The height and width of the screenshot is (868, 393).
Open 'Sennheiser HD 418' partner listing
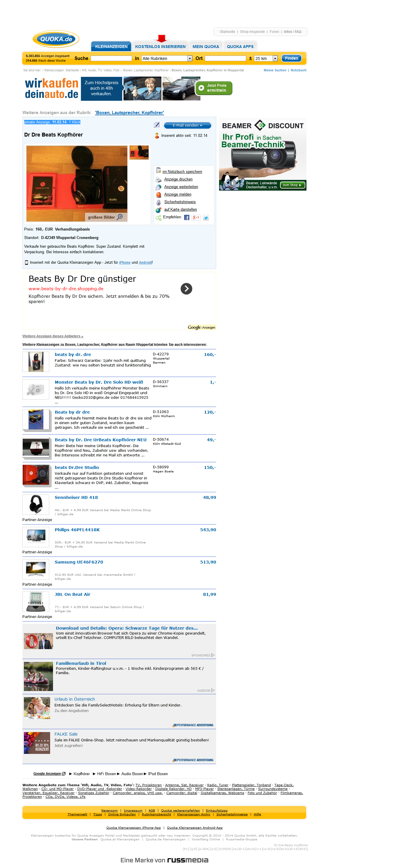pyautogui.click(x=76, y=497)
